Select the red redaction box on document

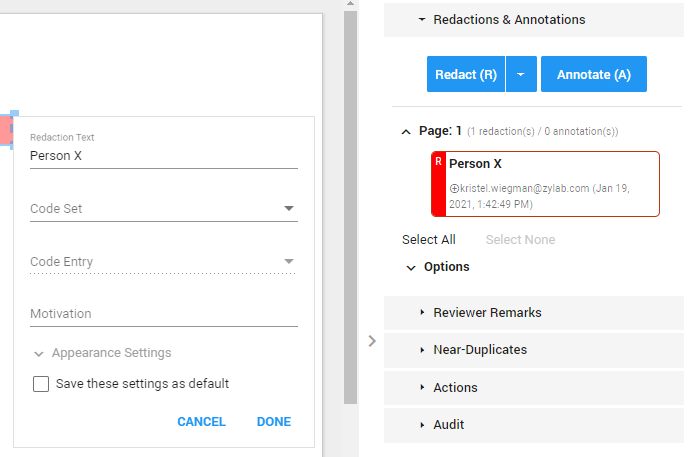click(x=6, y=129)
